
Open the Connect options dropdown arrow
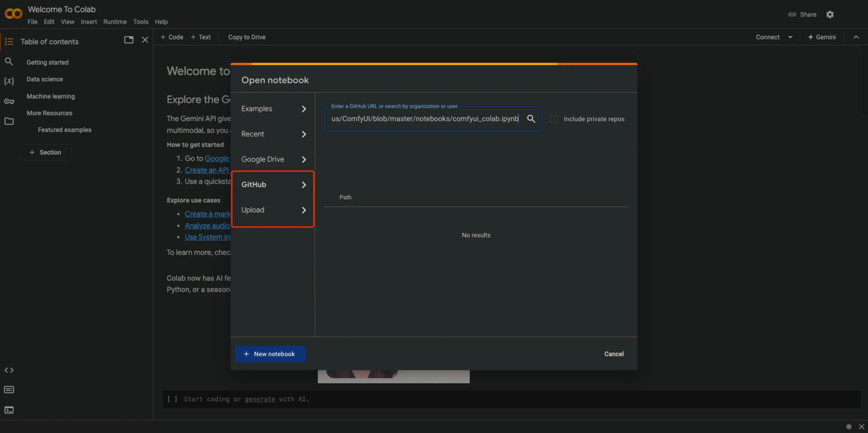[x=790, y=37]
